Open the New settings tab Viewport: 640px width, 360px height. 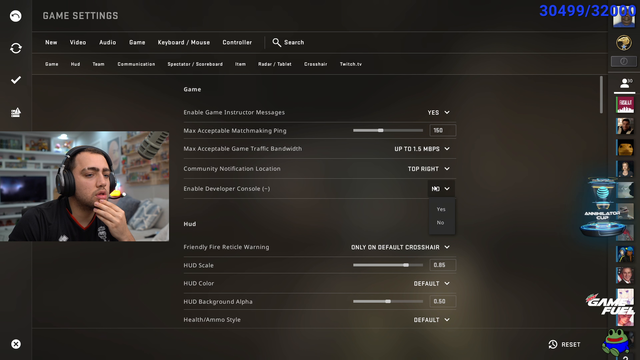point(51,42)
